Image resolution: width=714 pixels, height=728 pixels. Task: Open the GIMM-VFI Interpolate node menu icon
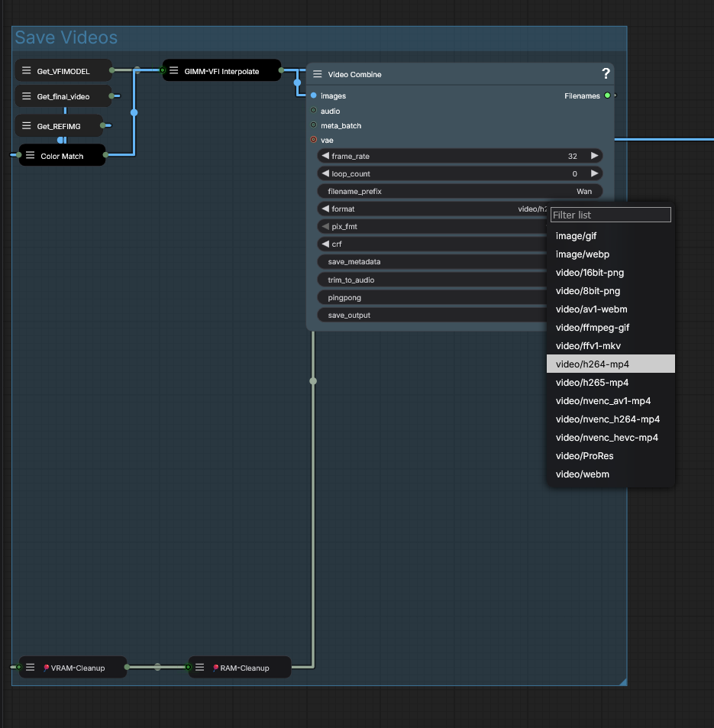tap(173, 70)
